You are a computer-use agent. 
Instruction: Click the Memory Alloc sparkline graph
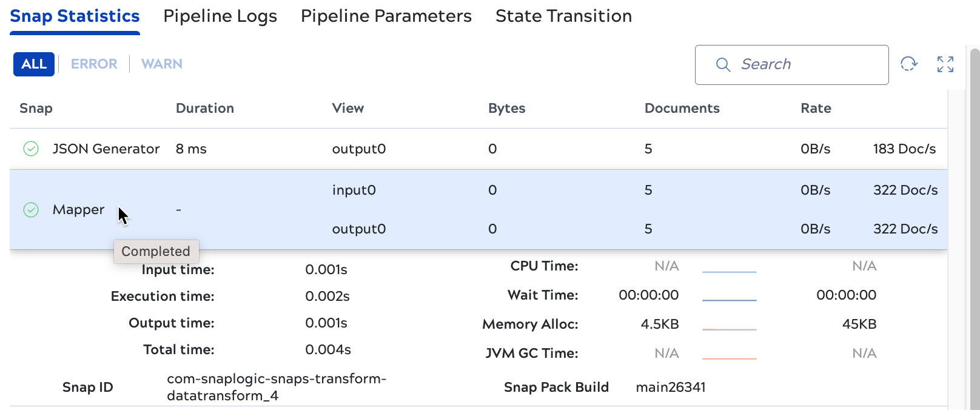tap(729, 329)
